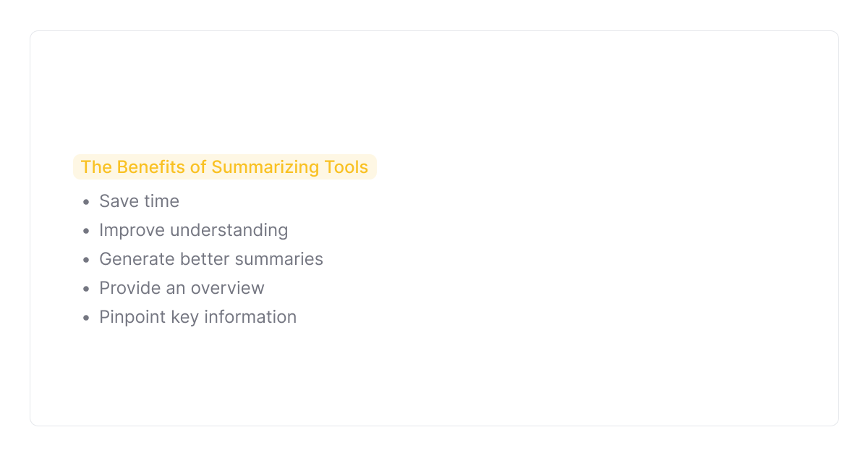Viewport: 868px width, 456px height.
Task: Click the 'Pinpoint key information' bullet text
Action: click(197, 317)
